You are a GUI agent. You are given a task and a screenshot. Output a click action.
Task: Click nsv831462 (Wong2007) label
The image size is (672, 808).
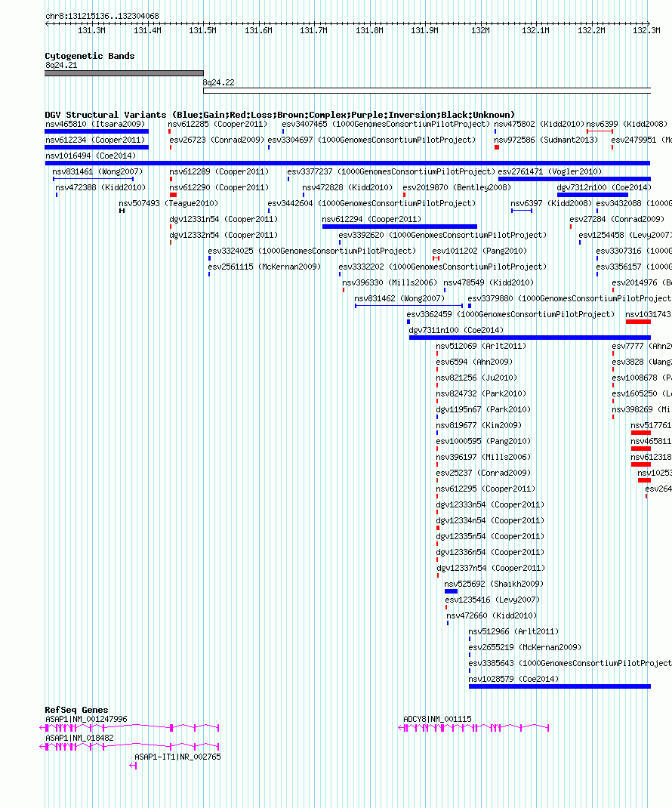coord(399,299)
